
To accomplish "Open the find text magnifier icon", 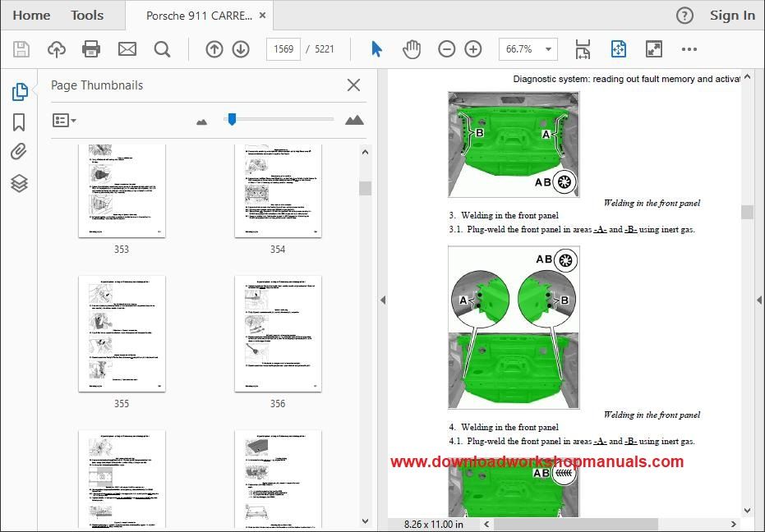I will point(162,49).
